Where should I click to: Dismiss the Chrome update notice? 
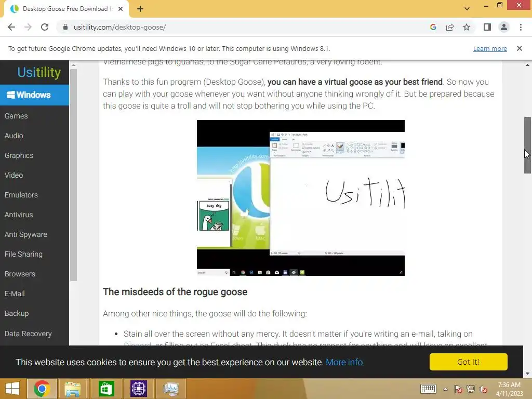pos(520,48)
